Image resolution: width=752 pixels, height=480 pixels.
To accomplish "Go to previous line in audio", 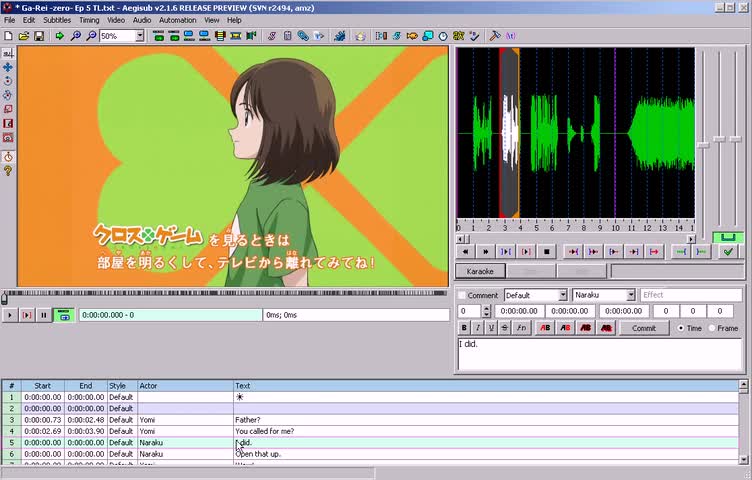I will tap(465, 251).
